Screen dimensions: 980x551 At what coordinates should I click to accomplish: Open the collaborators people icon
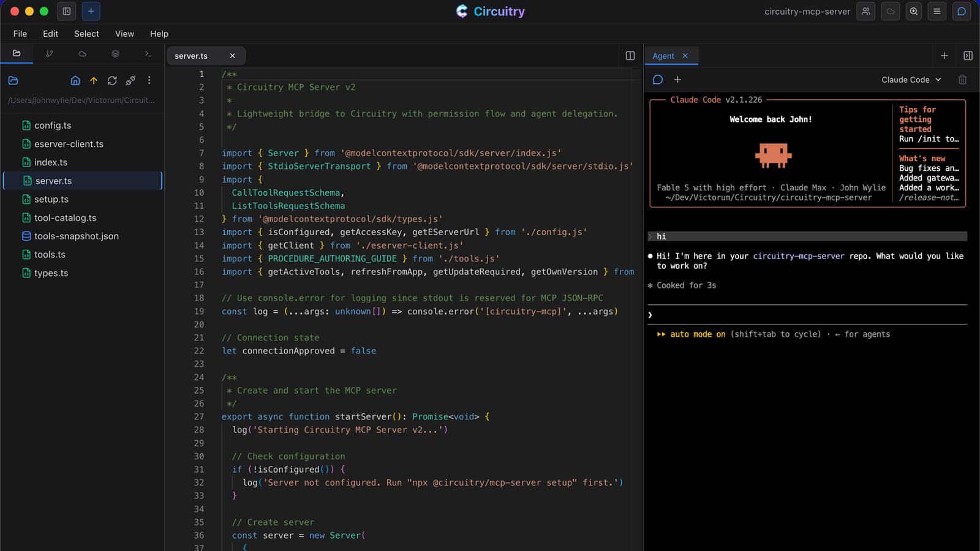click(865, 11)
